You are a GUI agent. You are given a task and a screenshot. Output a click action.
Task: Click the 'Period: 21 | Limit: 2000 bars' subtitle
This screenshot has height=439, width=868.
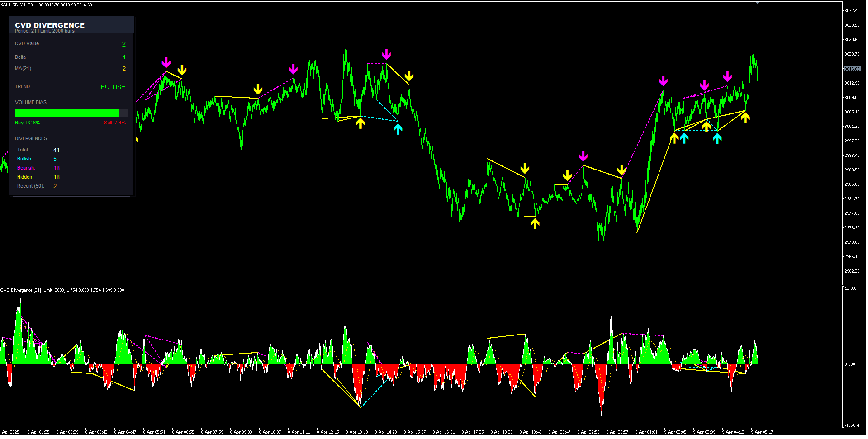45,31
